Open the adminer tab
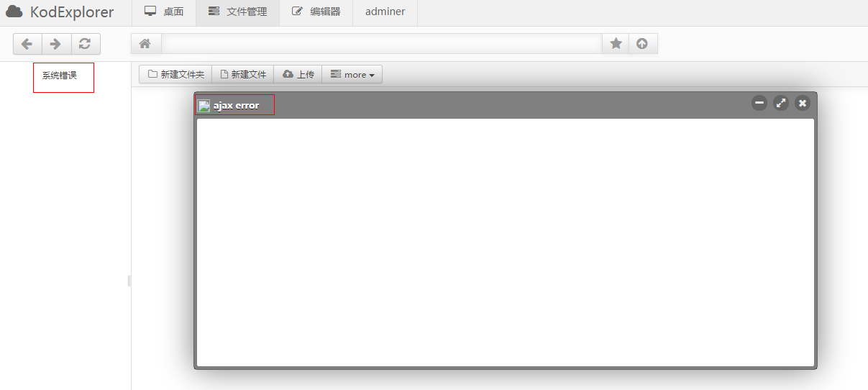Image resolution: width=868 pixels, height=390 pixels. point(385,12)
